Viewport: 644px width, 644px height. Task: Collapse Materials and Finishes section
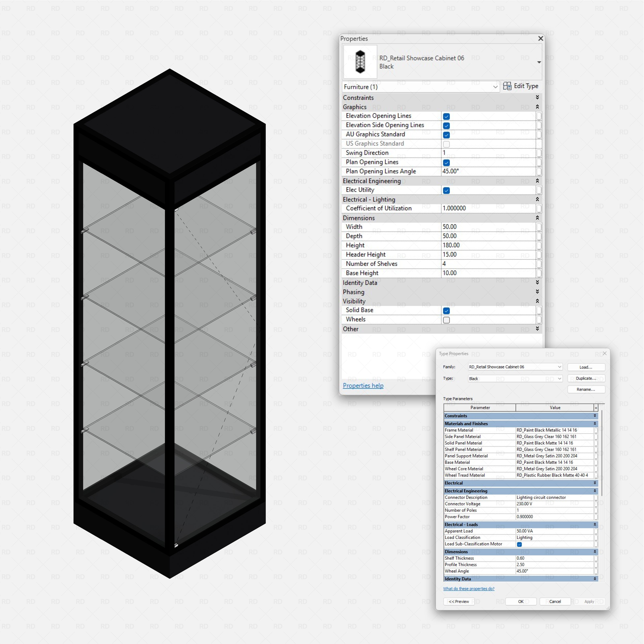[x=595, y=424]
